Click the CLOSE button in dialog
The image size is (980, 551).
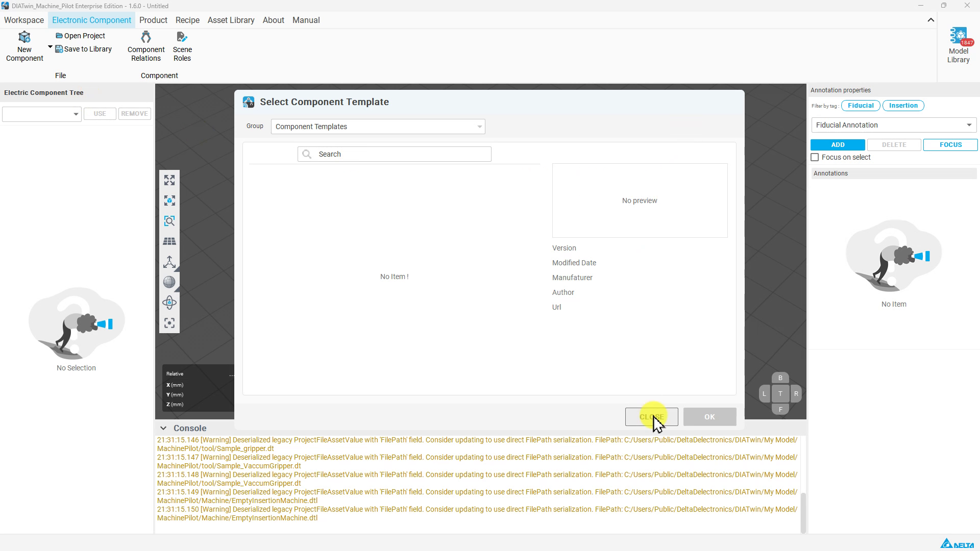tap(651, 417)
